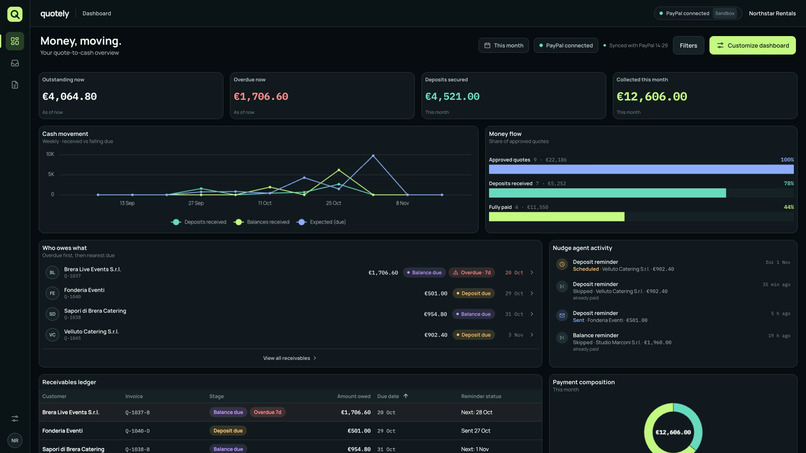Expand Sapori di Brera Catering row chevron
The image size is (806, 453).
532,314
